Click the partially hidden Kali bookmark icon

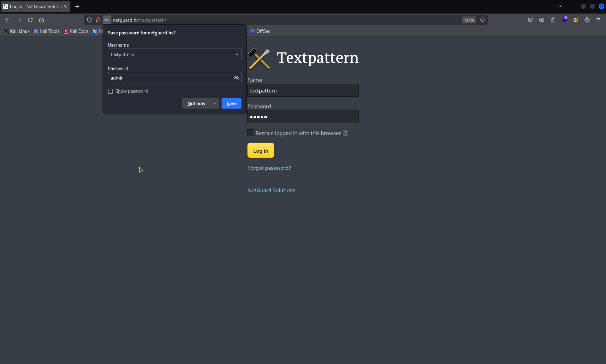95,31
